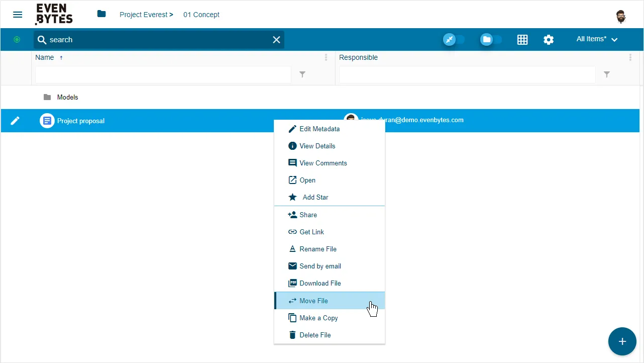Image resolution: width=644 pixels, height=363 pixels.
Task: Click the 01 Concept breadcrumb
Action: 201,15
